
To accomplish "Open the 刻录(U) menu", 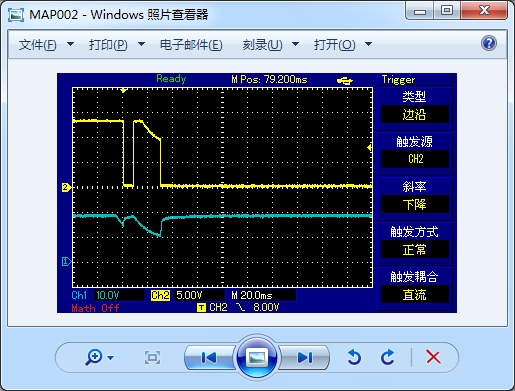I will (262, 45).
